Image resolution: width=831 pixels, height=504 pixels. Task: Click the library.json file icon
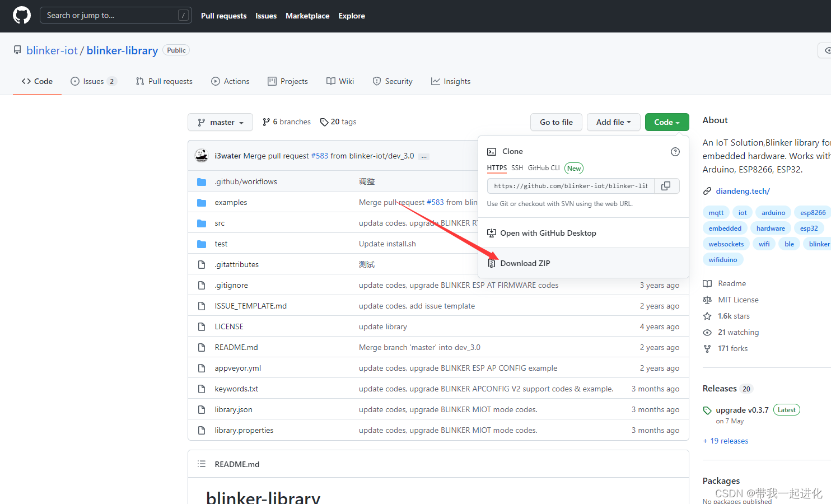click(202, 409)
